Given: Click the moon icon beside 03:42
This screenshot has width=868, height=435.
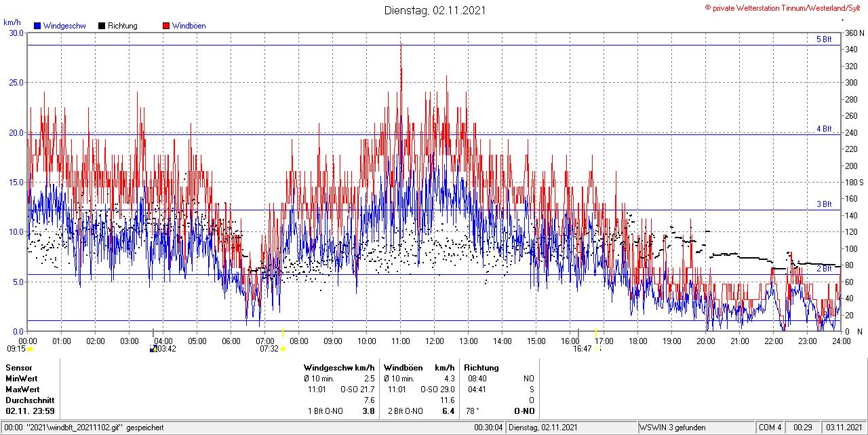Looking at the screenshot, I should 153,349.
